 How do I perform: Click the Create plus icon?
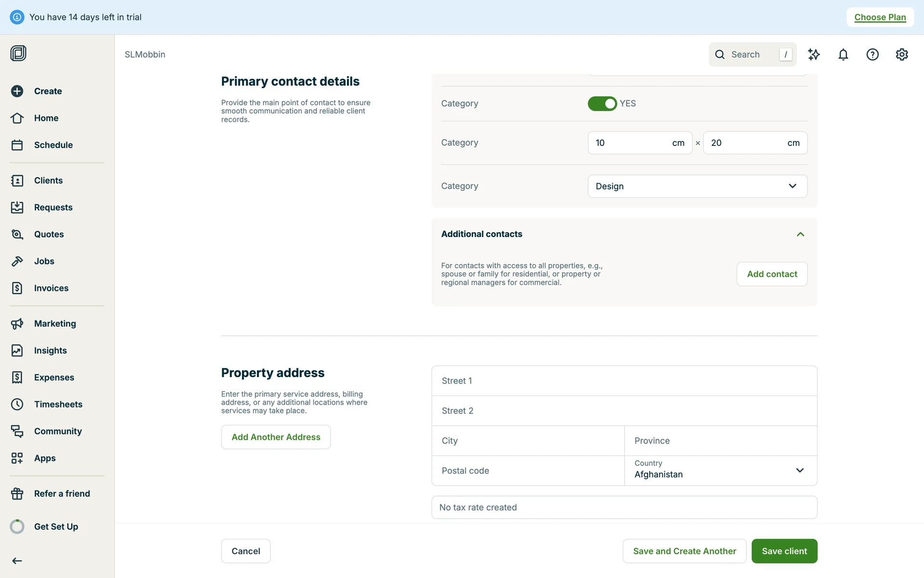coord(17,91)
